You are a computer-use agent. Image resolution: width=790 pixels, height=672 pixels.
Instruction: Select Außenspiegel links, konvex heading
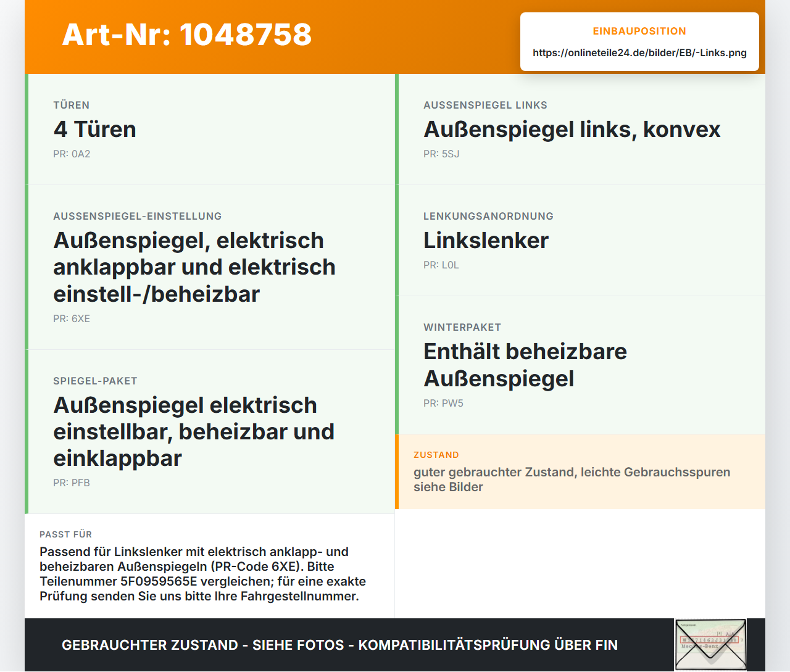pyautogui.click(x=572, y=130)
